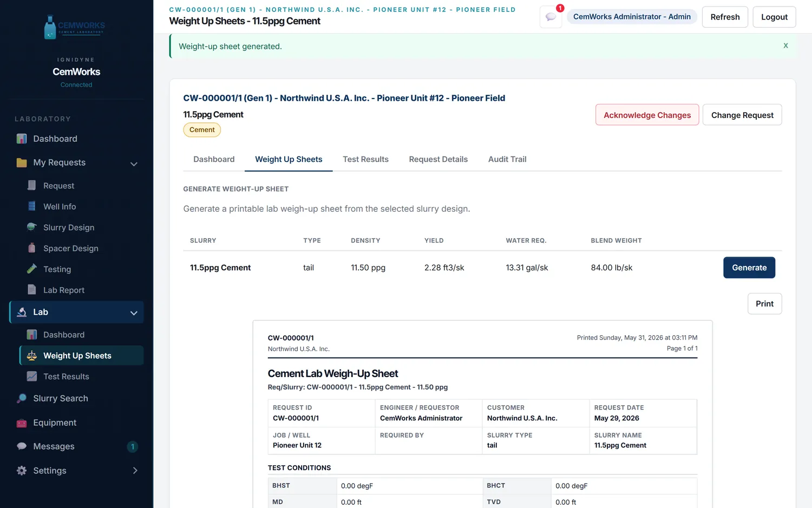
Task: Click the Northwind U.S.A. Inc. customer value
Action: 522,418
